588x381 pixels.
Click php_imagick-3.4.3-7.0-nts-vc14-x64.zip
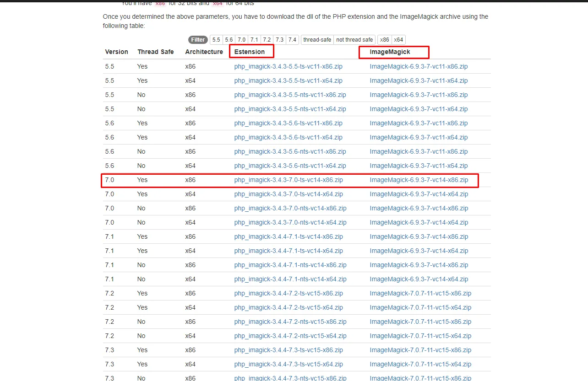290,222
